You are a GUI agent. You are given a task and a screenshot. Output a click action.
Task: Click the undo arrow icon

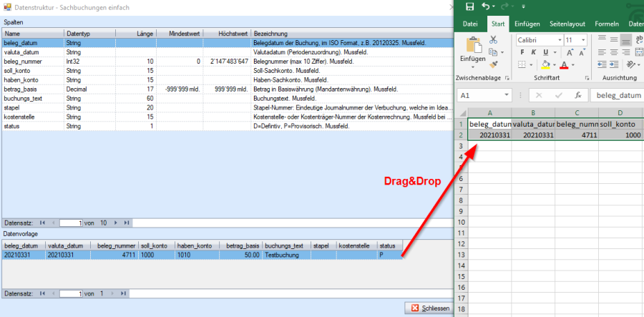pos(487,6)
